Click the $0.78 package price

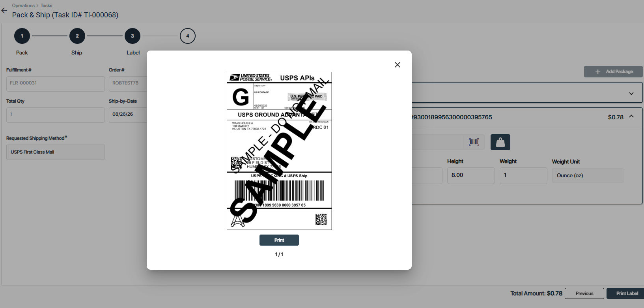(x=616, y=117)
